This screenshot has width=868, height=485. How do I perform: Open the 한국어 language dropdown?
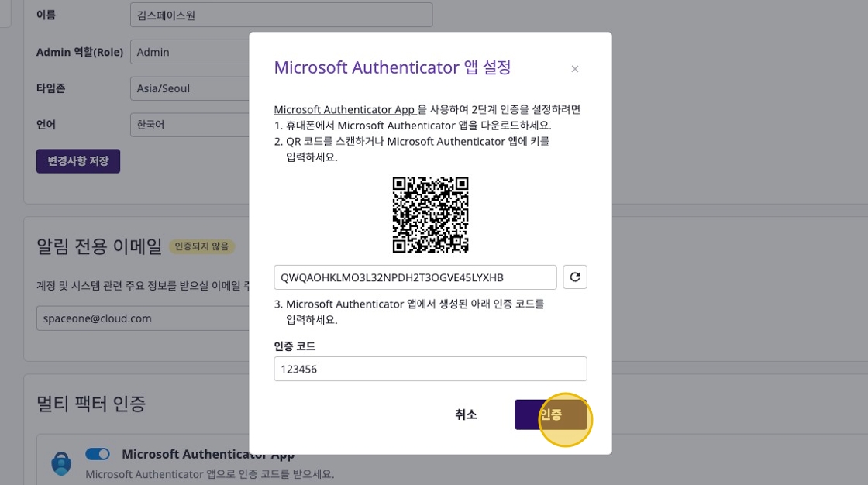190,125
